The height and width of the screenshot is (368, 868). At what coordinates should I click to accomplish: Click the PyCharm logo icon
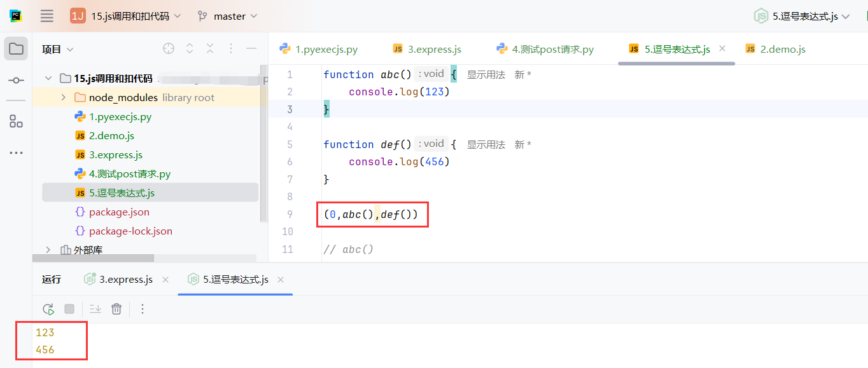click(16, 16)
